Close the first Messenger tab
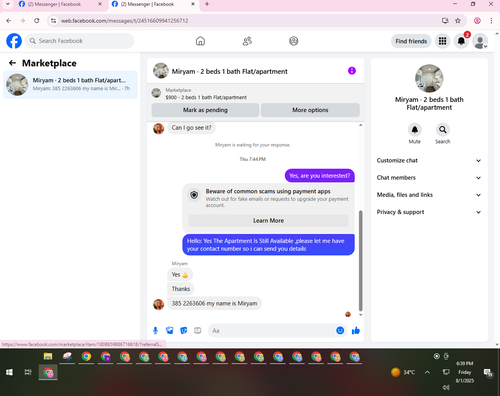This screenshot has width=500, height=396. (100, 4)
